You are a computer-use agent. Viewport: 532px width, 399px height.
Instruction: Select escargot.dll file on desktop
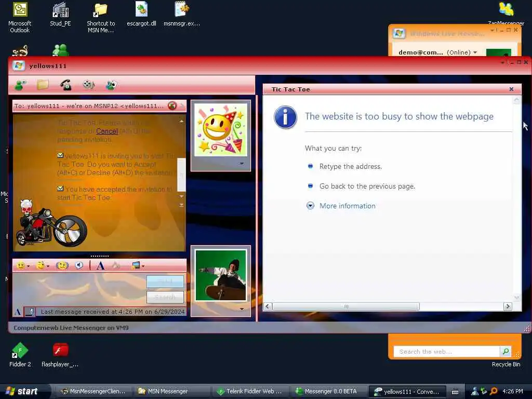click(141, 14)
